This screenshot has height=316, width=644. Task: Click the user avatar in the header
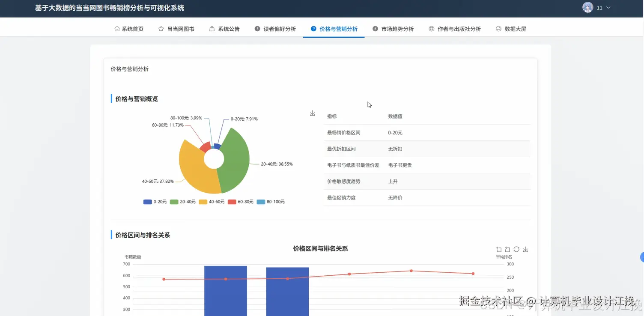pos(587,8)
